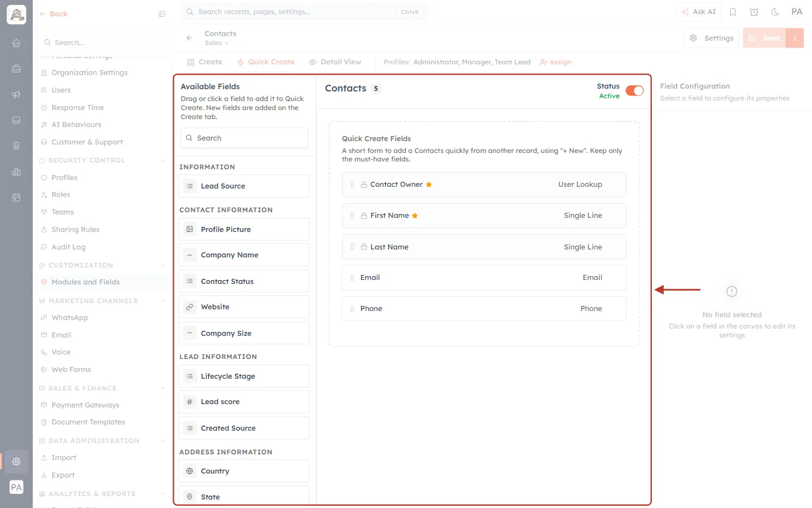Toggle the Active status switch
The width and height of the screenshot is (812, 508).
(634, 91)
